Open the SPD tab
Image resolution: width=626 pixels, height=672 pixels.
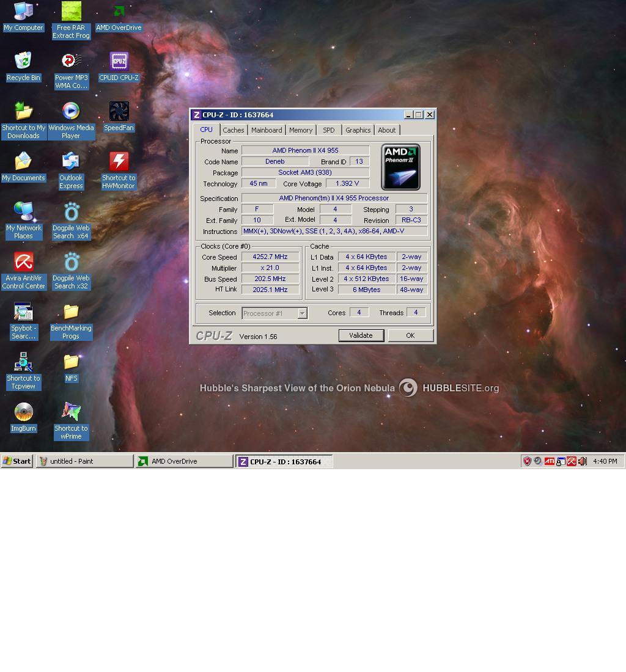pos(329,130)
